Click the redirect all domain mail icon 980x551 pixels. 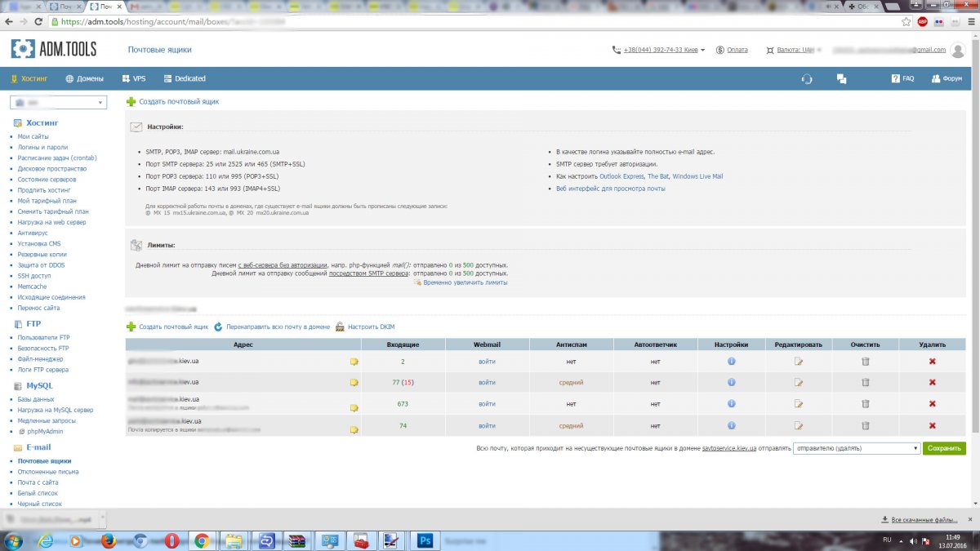point(218,327)
